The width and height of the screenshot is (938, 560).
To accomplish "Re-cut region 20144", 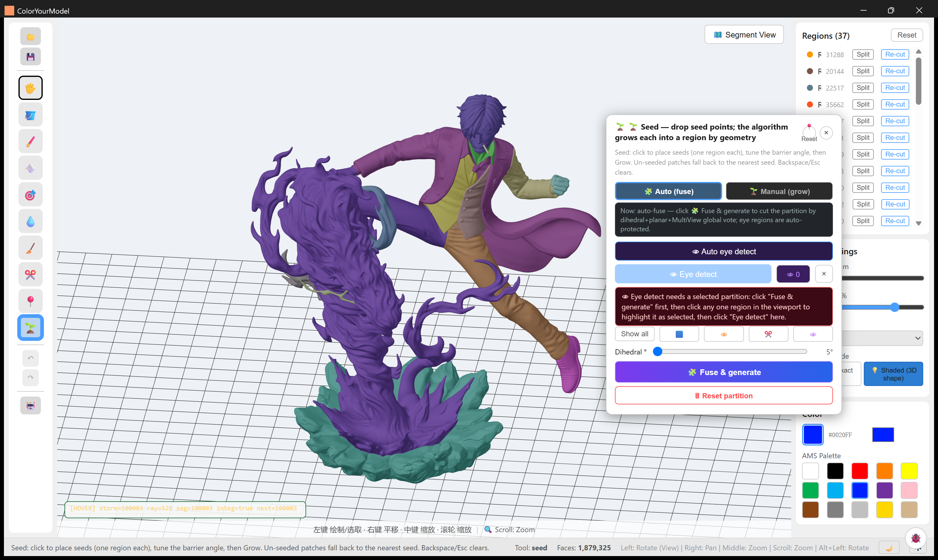I will point(895,71).
